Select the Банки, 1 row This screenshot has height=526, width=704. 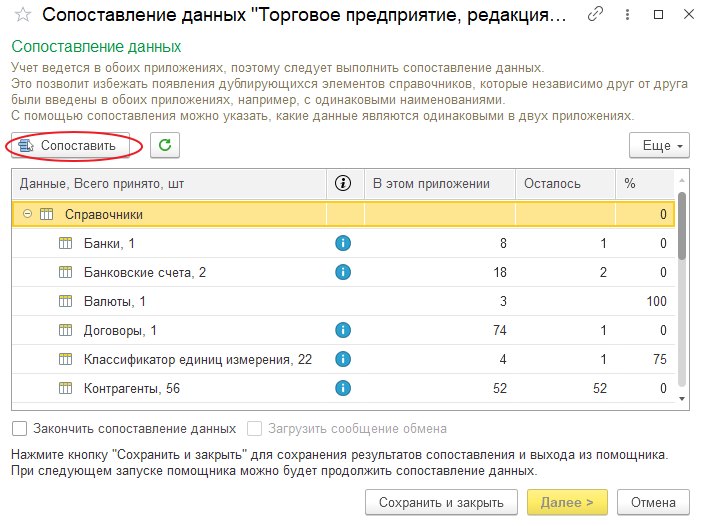click(343, 243)
